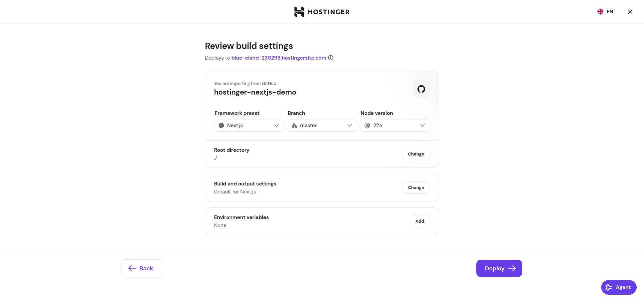Open the EN language selector
The image size is (644, 299).
605,12
